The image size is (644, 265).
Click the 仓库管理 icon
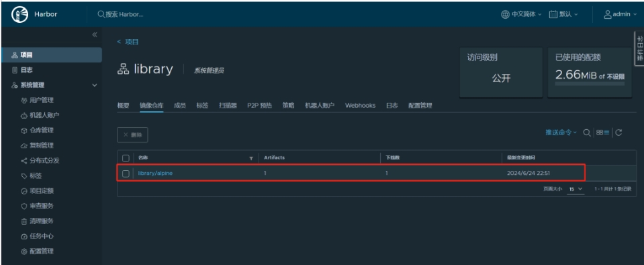click(24, 130)
